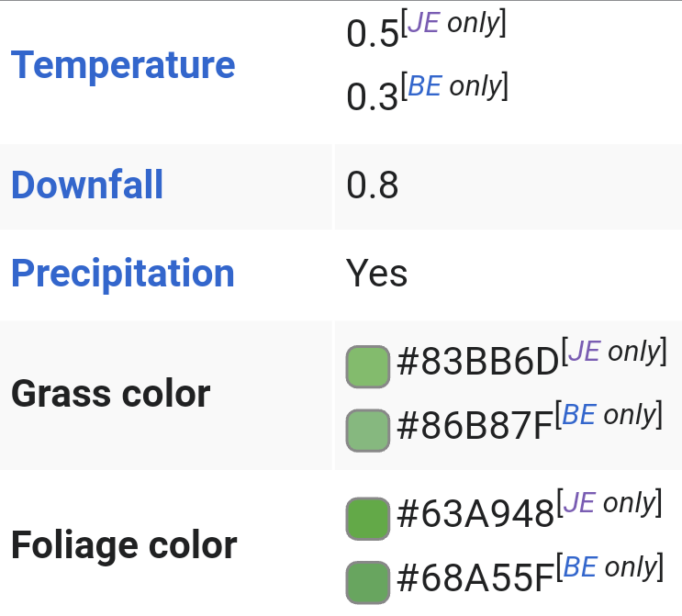Click the JE link beside temperature 0.5
Image resolution: width=682 pixels, height=616 pixels.
click(422, 24)
